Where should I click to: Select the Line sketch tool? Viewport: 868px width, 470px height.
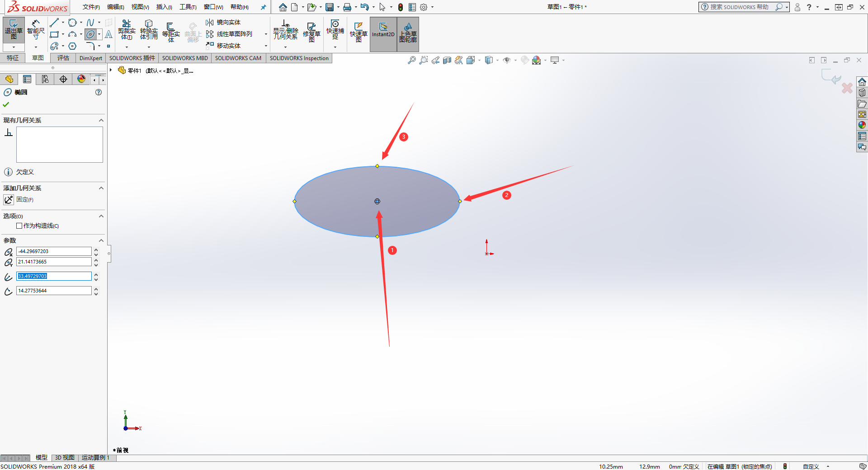[x=54, y=23]
